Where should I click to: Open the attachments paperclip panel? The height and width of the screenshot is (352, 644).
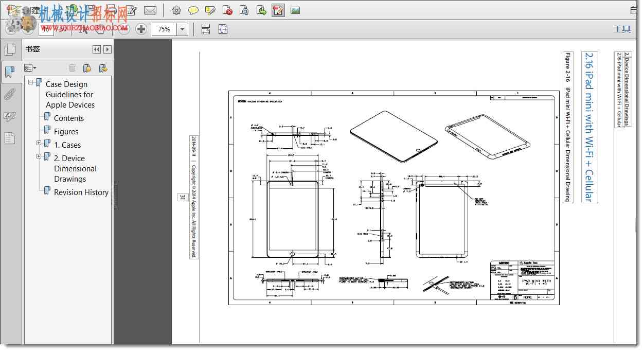(10, 94)
